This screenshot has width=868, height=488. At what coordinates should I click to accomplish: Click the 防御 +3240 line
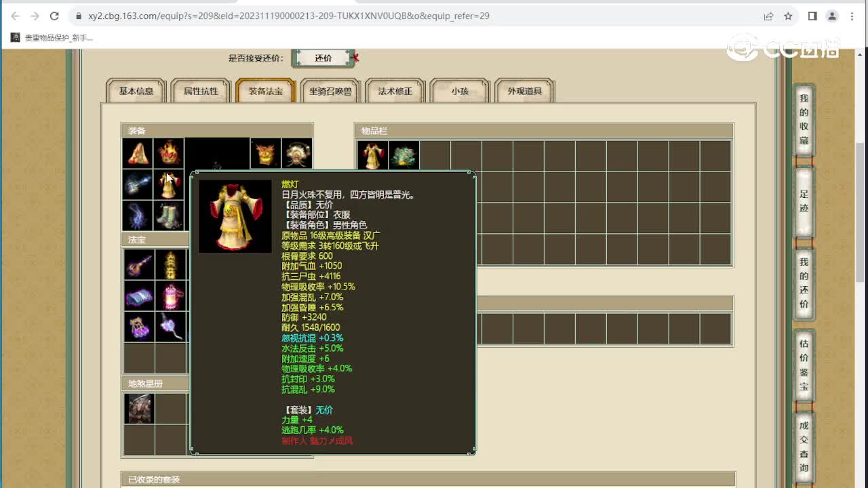[x=304, y=317]
